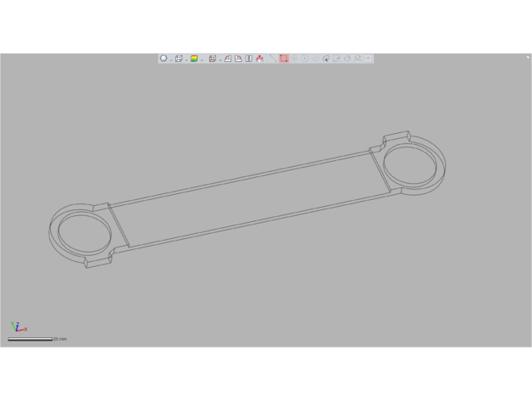
Task: Expand the dropdown next to the wireframe cube
Action: 186,59
